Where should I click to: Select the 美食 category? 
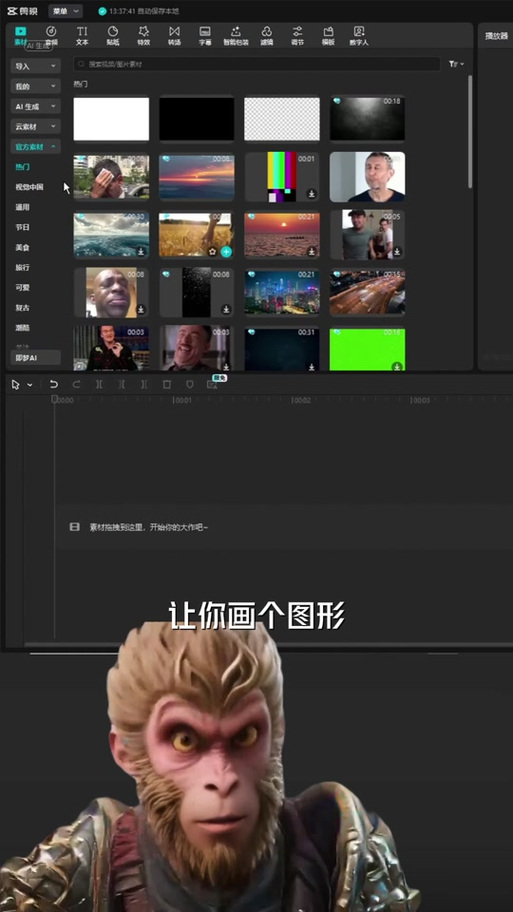click(x=22, y=248)
